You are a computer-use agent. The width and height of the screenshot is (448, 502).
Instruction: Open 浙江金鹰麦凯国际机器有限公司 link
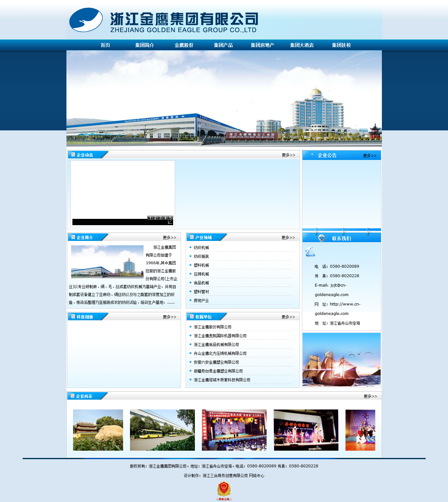click(220, 336)
